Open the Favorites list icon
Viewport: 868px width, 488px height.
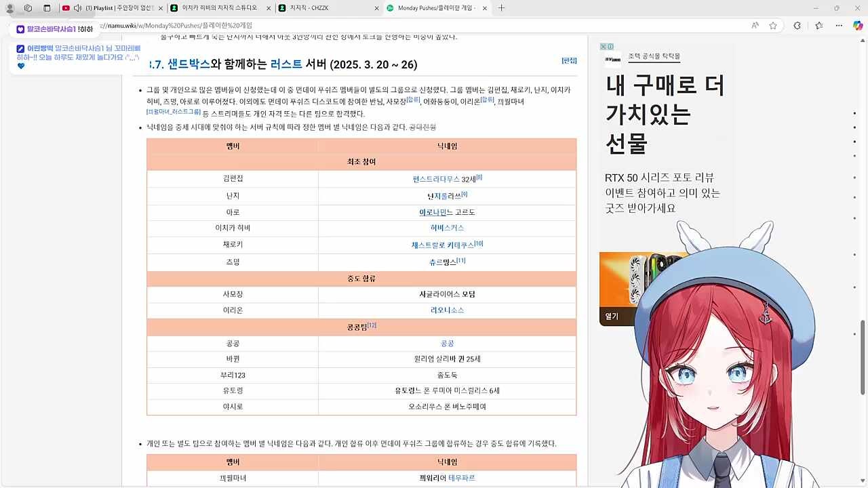(818, 26)
